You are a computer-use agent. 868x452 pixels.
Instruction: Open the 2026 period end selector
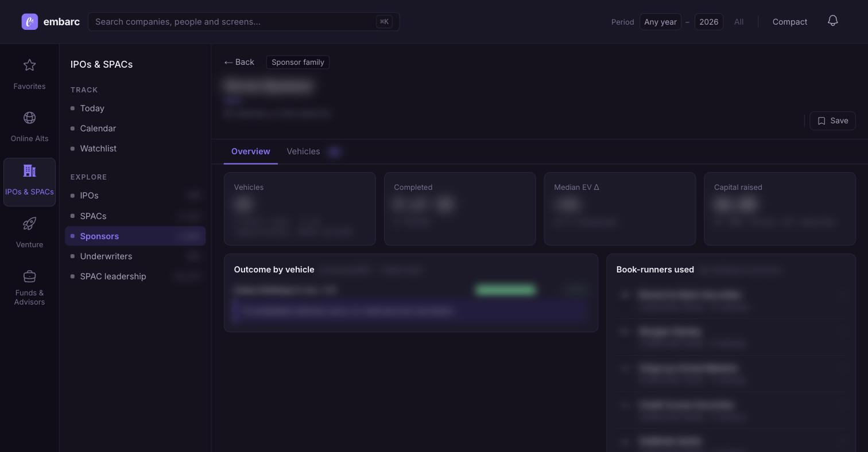click(708, 22)
